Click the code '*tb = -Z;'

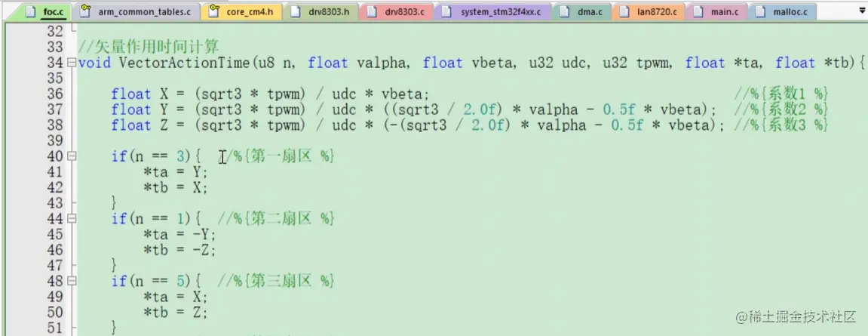coord(179,250)
